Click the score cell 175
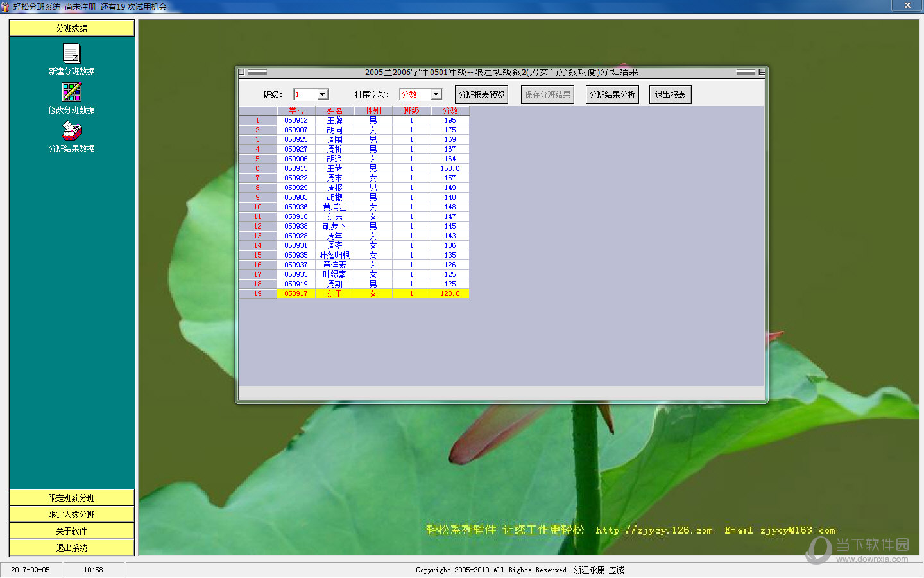924x578 pixels. tap(450, 130)
